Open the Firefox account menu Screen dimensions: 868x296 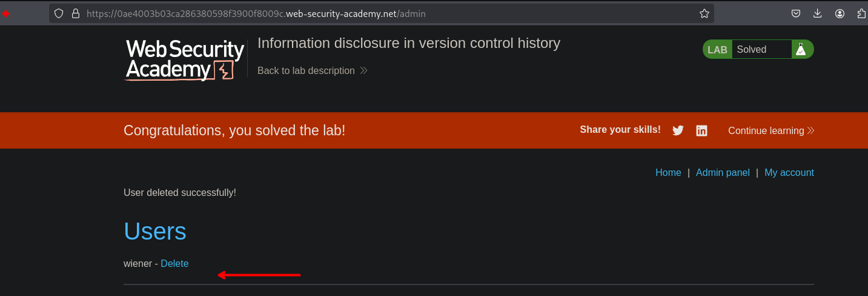pos(840,13)
